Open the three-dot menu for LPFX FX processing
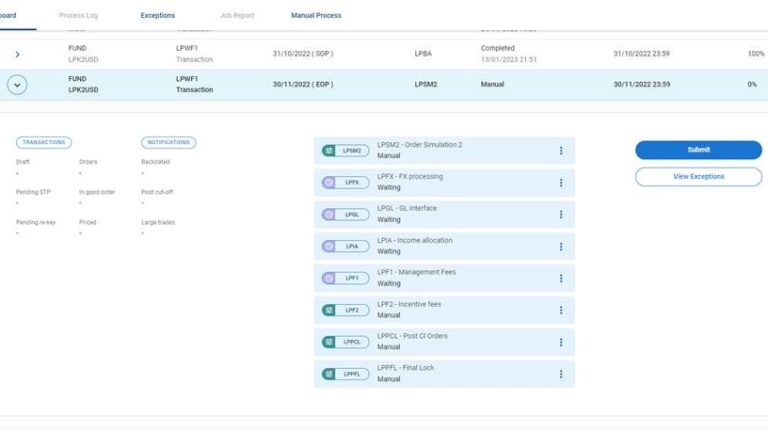Screen dimensions: 768x432 [561, 182]
